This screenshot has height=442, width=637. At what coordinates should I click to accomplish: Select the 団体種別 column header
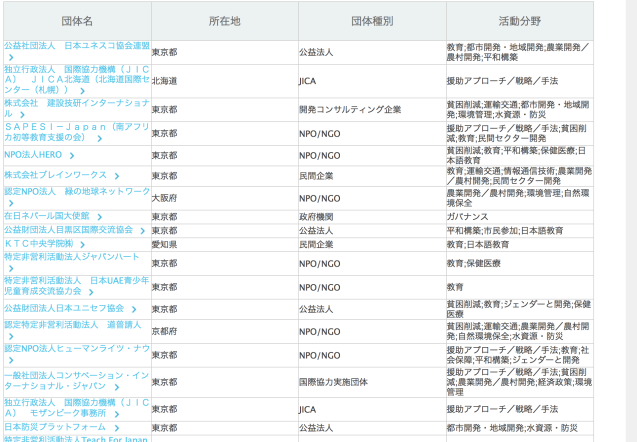[x=372, y=21]
